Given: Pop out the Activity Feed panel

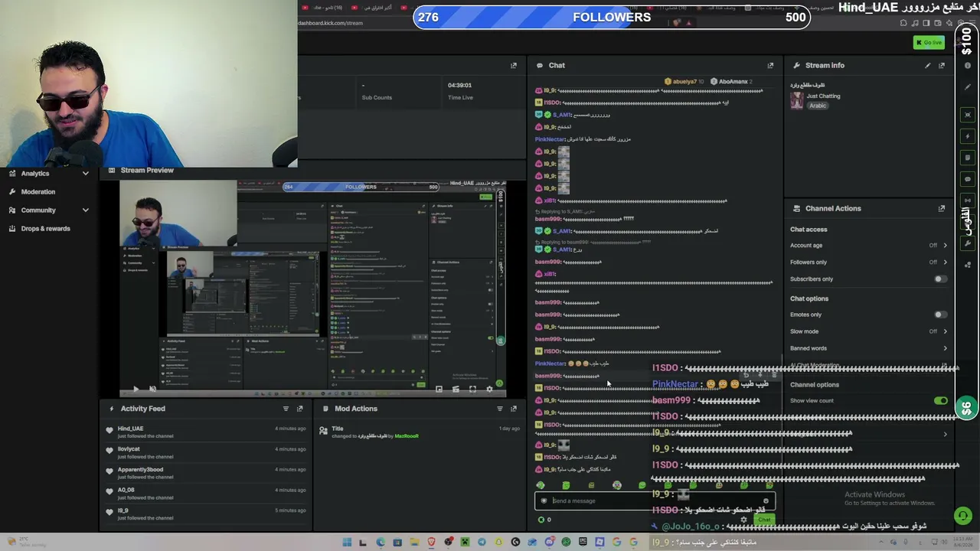Looking at the screenshot, I should [x=299, y=409].
